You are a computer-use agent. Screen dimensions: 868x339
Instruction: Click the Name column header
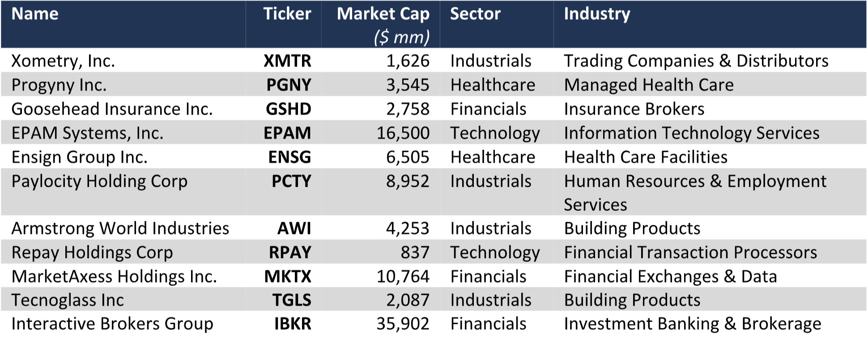[35, 14]
